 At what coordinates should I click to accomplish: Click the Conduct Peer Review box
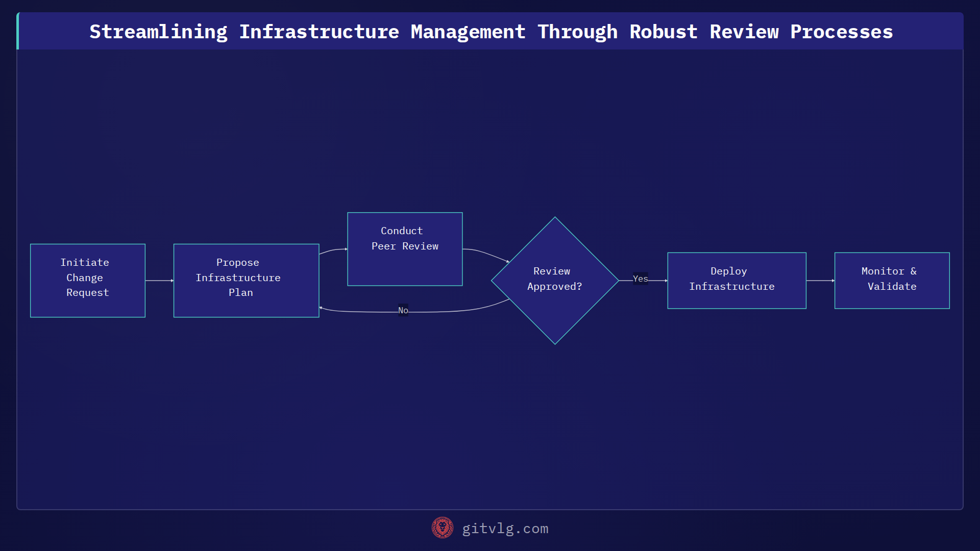coord(405,249)
